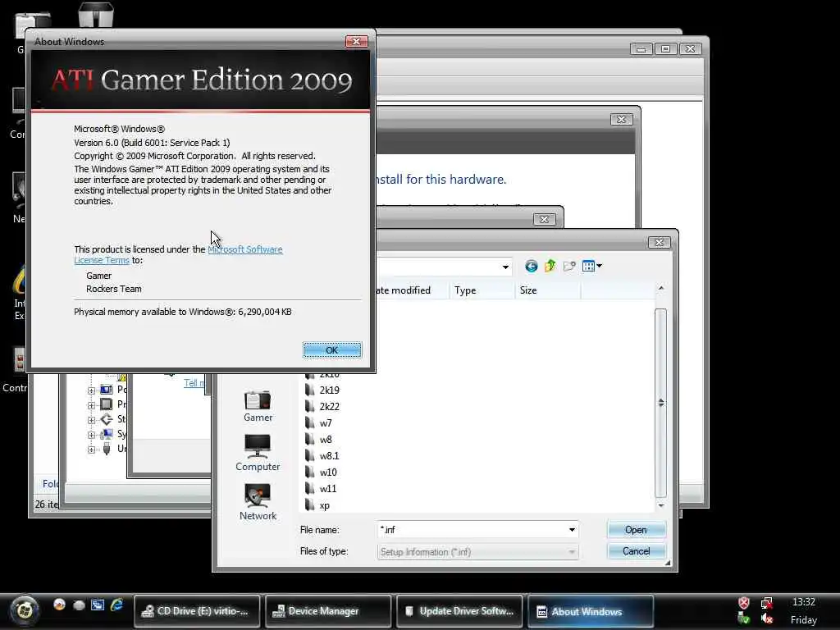This screenshot has width=840, height=630.
Task: Select the 2k22 folder
Action: click(x=329, y=407)
